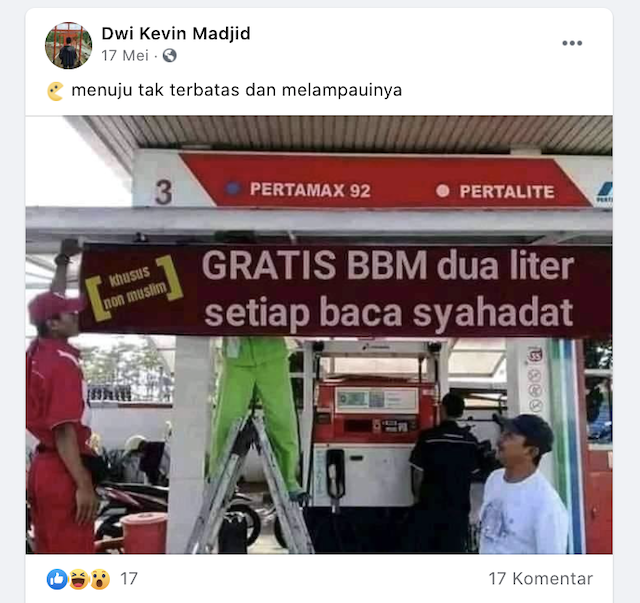Click the PERTALITE label in photo
This screenshot has width=640, height=603.
(x=507, y=191)
